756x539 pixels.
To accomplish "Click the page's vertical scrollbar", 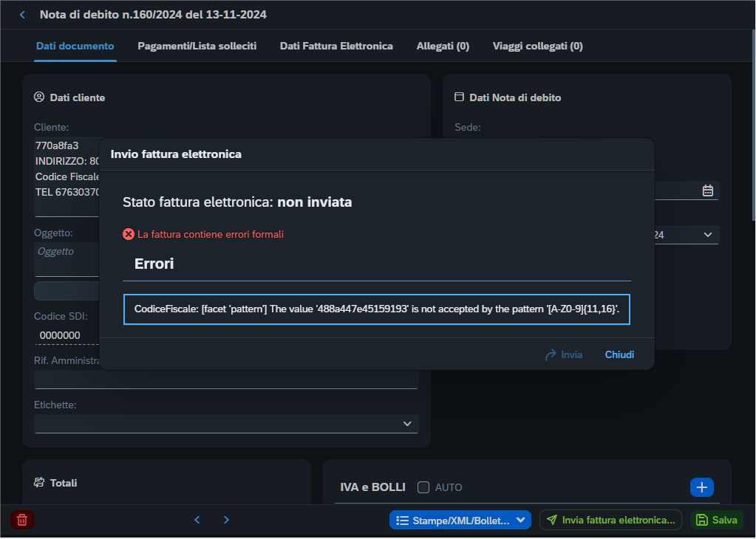I will (x=754, y=126).
